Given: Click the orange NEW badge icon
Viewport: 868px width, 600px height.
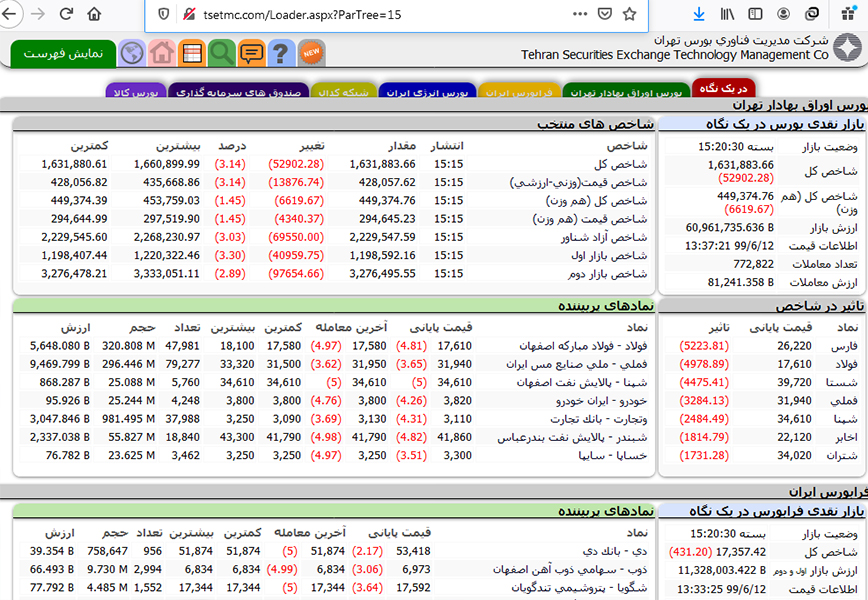Looking at the screenshot, I should [311, 53].
